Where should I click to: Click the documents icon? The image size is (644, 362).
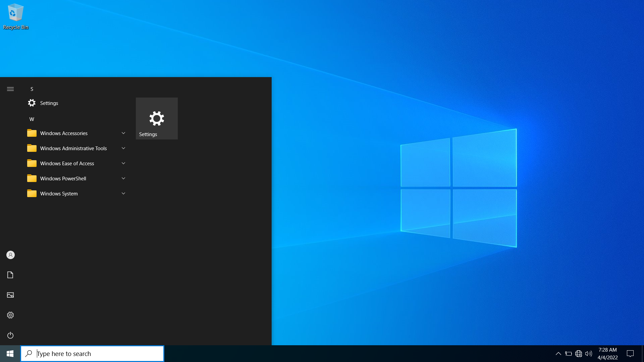pyautogui.click(x=10, y=275)
